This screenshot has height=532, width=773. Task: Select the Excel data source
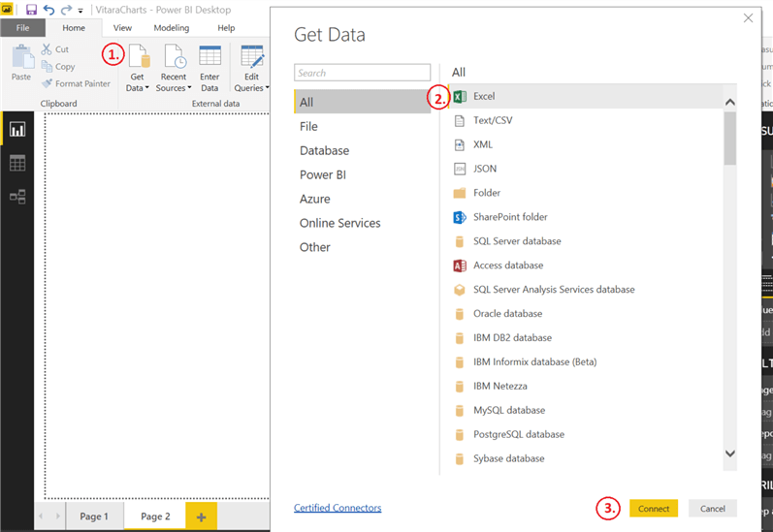pos(586,96)
